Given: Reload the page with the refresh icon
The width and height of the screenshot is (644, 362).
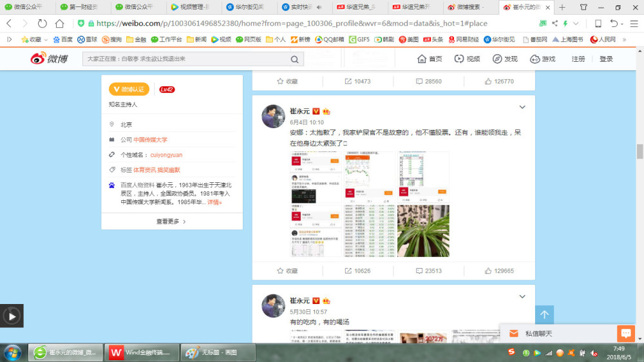Looking at the screenshot, I should point(42,23).
